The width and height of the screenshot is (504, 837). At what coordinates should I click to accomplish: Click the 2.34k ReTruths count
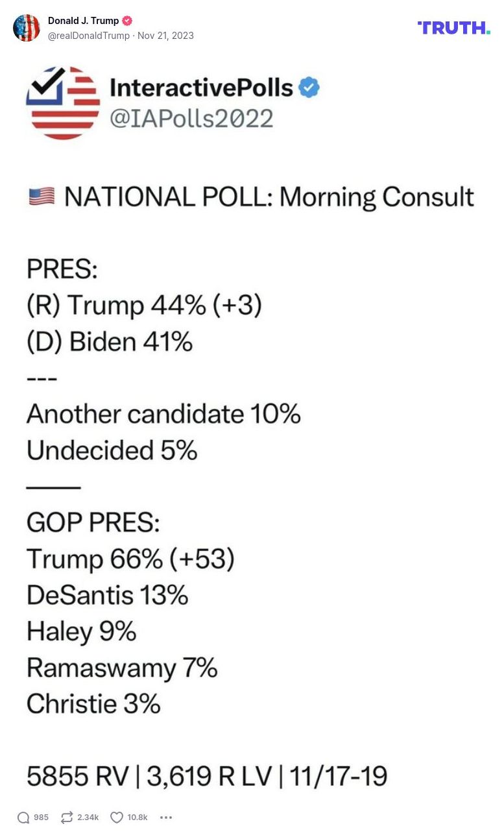(x=88, y=818)
